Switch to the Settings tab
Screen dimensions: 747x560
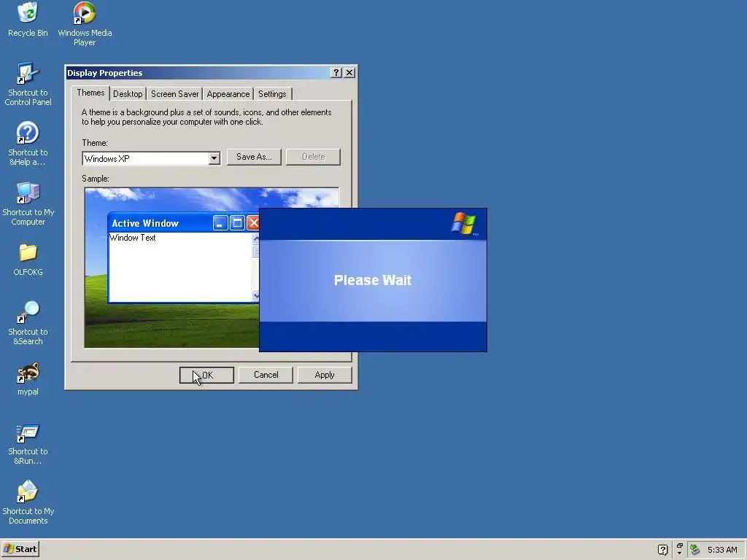pyautogui.click(x=273, y=94)
